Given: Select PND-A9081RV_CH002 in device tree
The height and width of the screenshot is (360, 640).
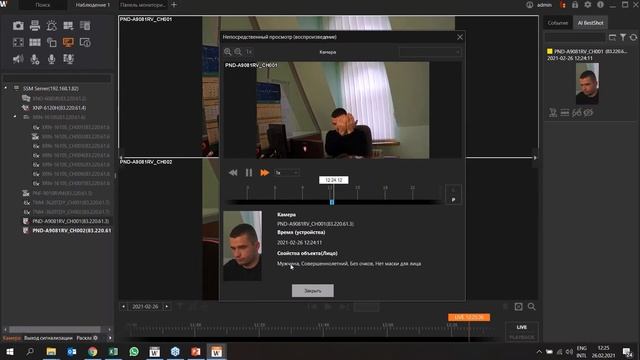Looking at the screenshot, I should (71, 231).
